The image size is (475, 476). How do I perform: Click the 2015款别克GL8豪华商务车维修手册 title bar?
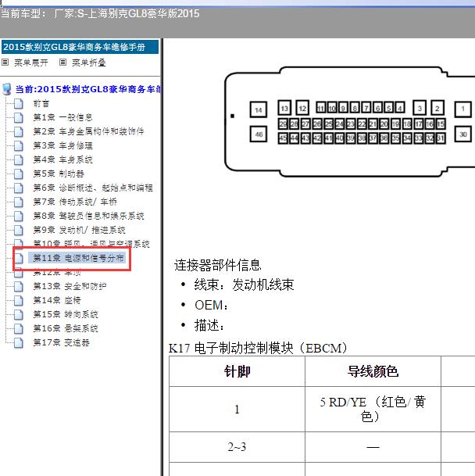80,47
